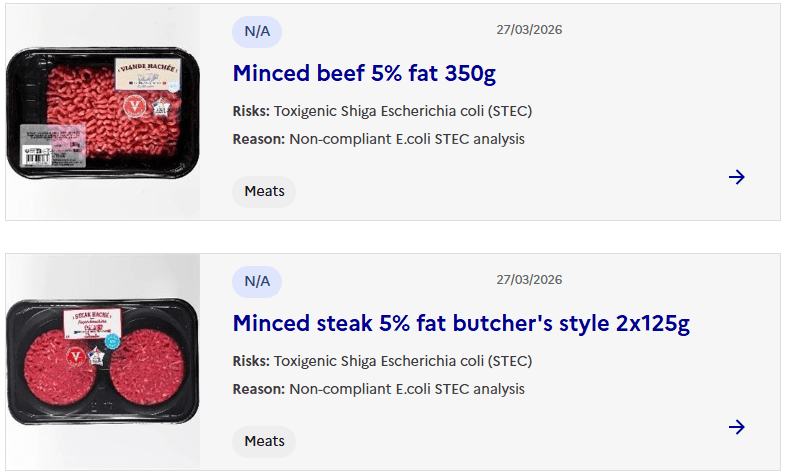The width and height of the screenshot is (789, 476).
Task: Click the 27/03/2026 date on minced beef card
Action: (529, 30)
